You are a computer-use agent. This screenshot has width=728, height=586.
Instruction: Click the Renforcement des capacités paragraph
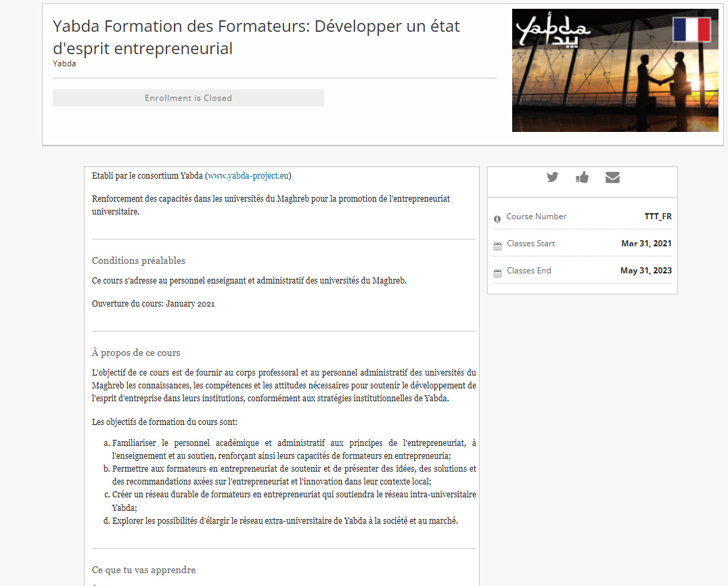coord(271,205)
